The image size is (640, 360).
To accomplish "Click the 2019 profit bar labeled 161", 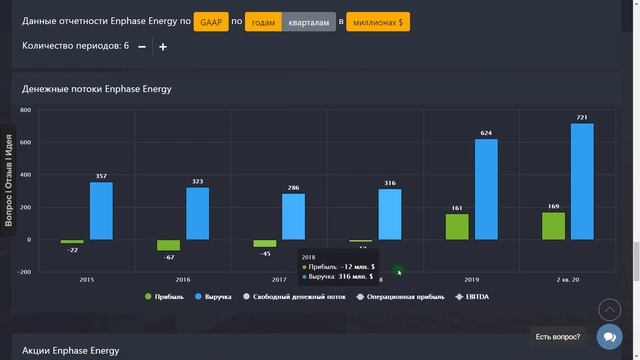I will (457, 227).
